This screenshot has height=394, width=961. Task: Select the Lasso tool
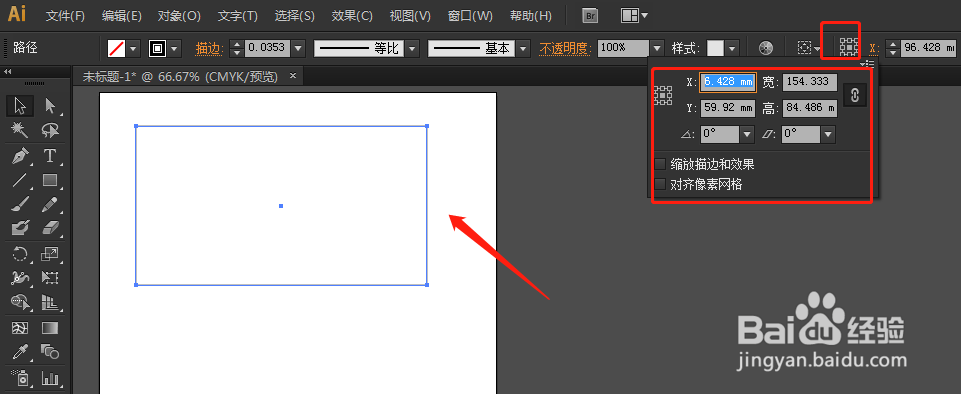click(x=50, y=130)
